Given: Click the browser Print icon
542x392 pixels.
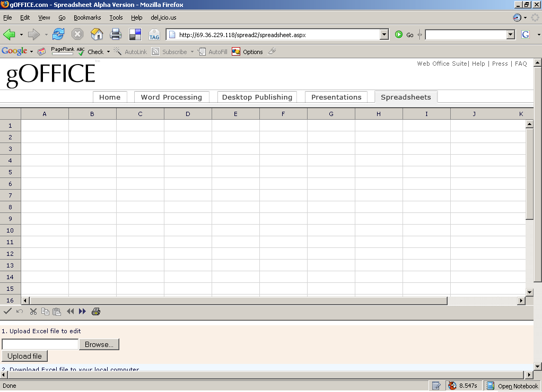Looking at the screenshot, I should pos(116,34).
